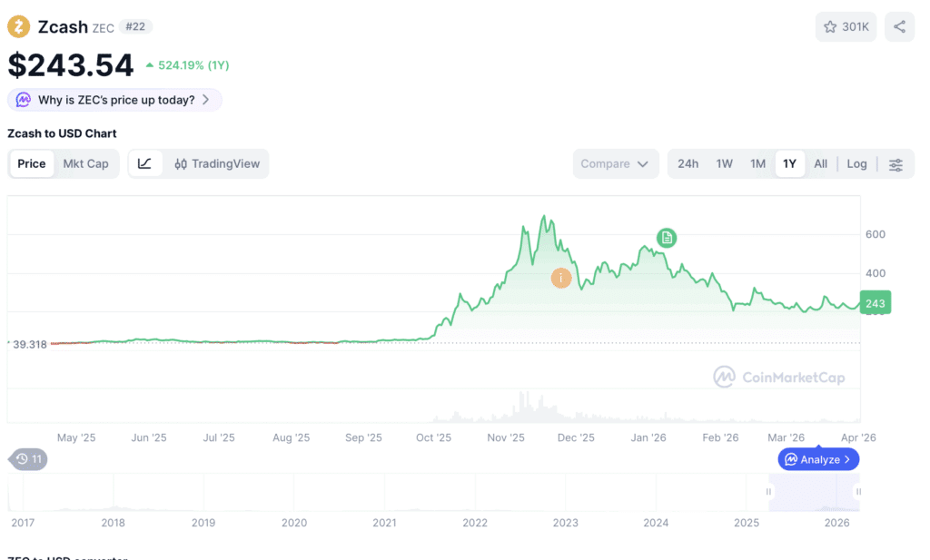Switch chart to Mkt Cap view
The width and height of the screenshot is (930, 560).
tap(84, 163)
